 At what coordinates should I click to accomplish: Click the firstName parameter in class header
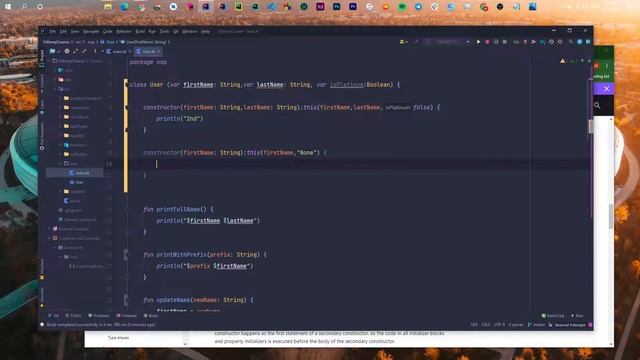(x=198, y=84)
